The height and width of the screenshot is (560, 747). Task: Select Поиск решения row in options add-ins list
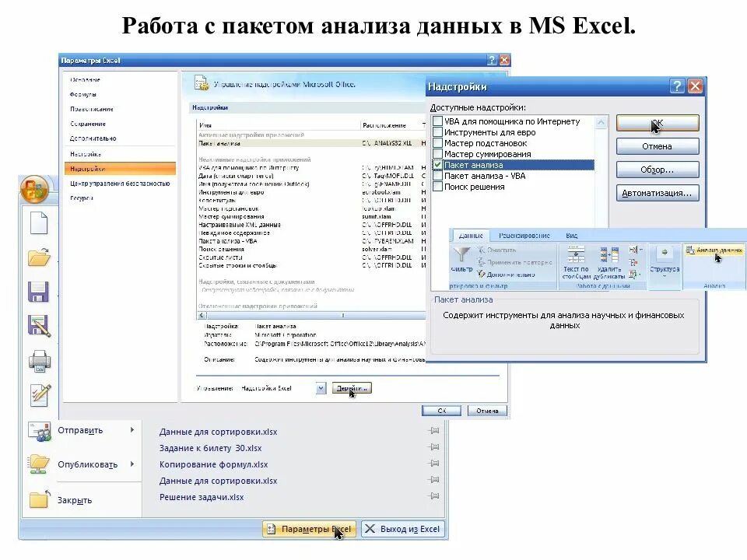(x=310, y=249)
